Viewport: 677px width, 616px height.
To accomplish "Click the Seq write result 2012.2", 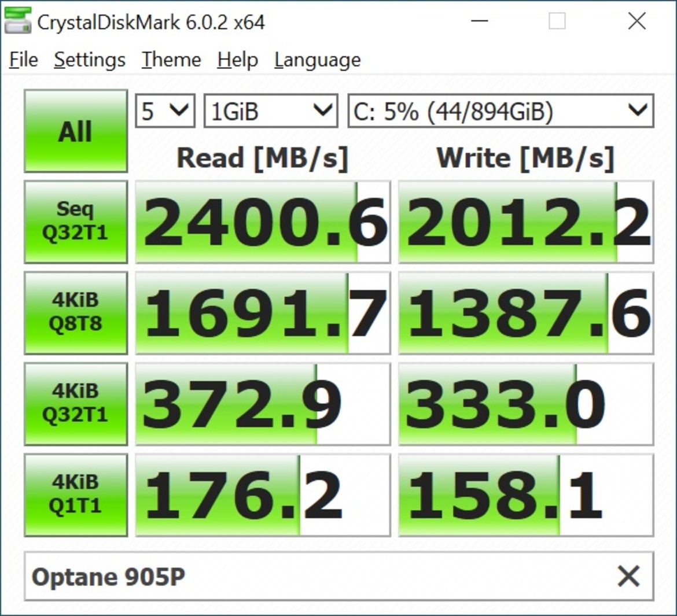I will tap(526, 222).
